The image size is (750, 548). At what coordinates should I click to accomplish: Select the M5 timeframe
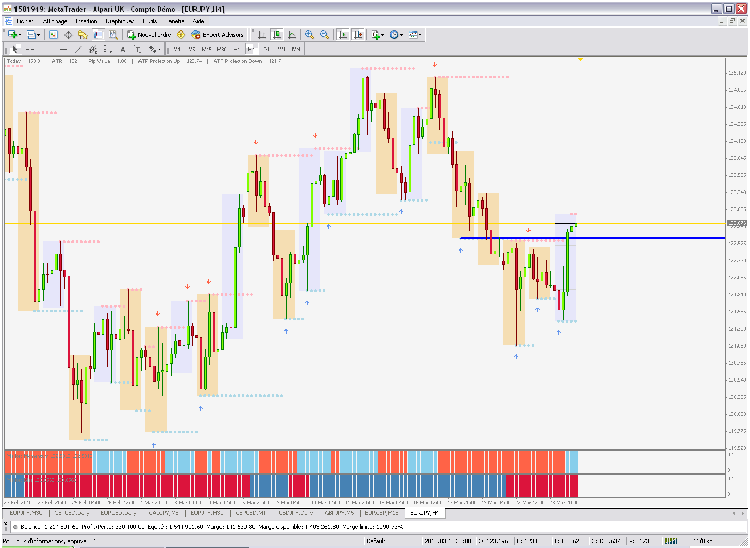point(192,49)
